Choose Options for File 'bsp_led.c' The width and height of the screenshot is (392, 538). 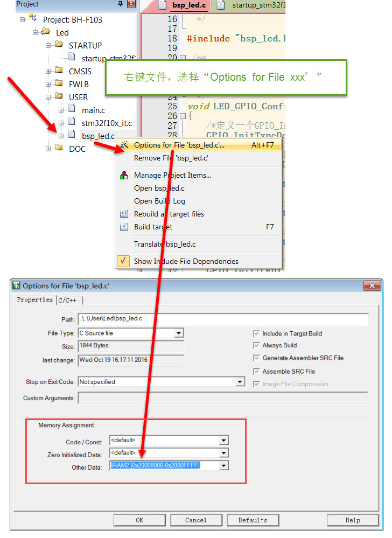[x=199, y=145]
